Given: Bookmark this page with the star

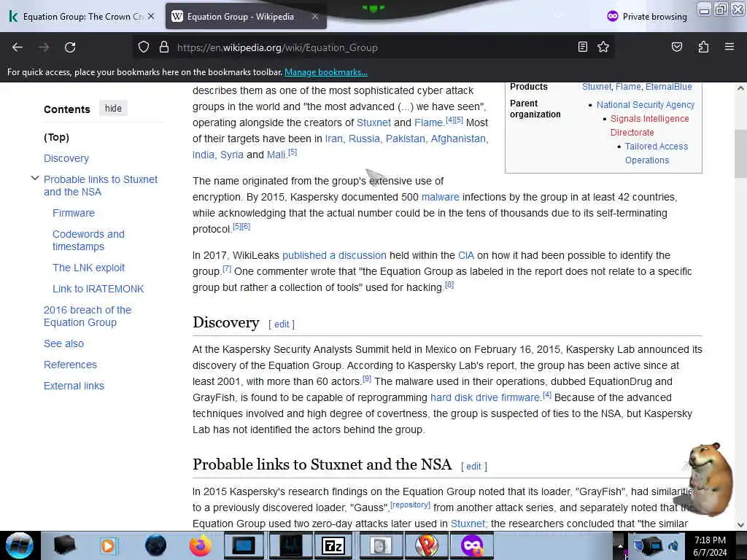Looking at the screenshot, I should click(603, 47).
